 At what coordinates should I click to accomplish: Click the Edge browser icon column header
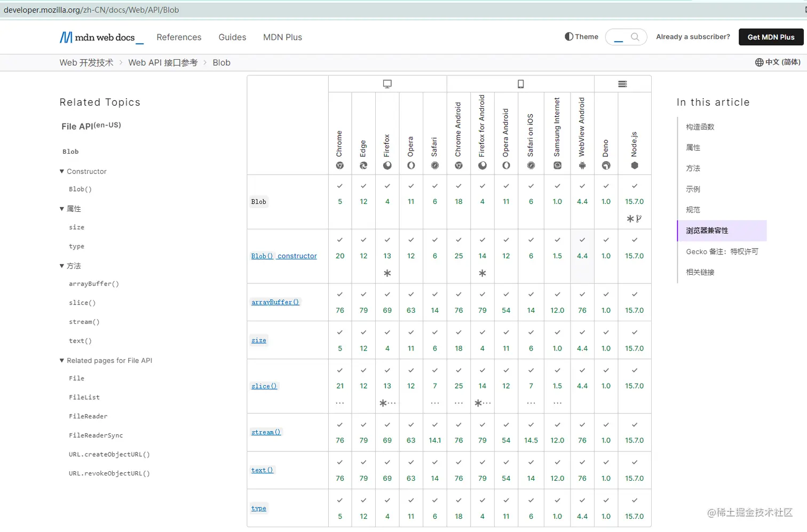(x=363, y=165)
